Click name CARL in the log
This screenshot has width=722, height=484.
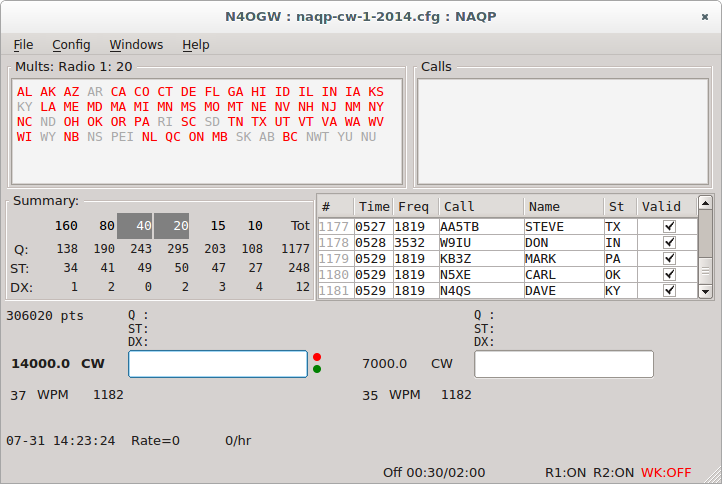(x=541, y=275)
